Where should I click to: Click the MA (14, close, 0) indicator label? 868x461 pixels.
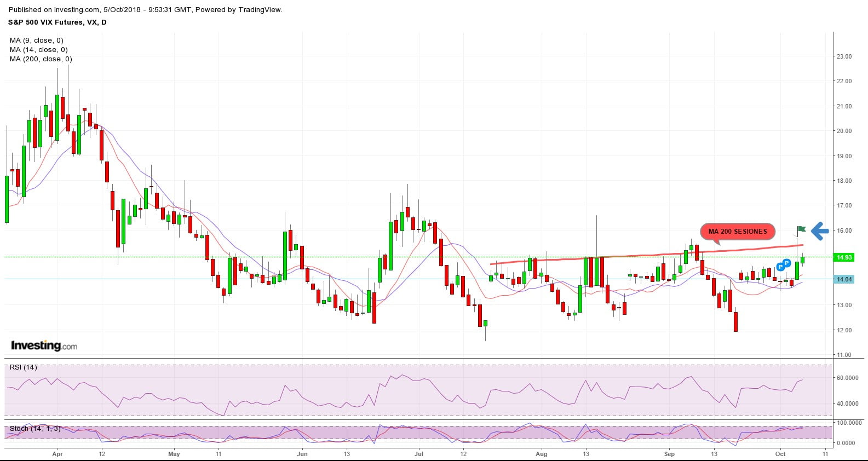[x=38, y=50]
